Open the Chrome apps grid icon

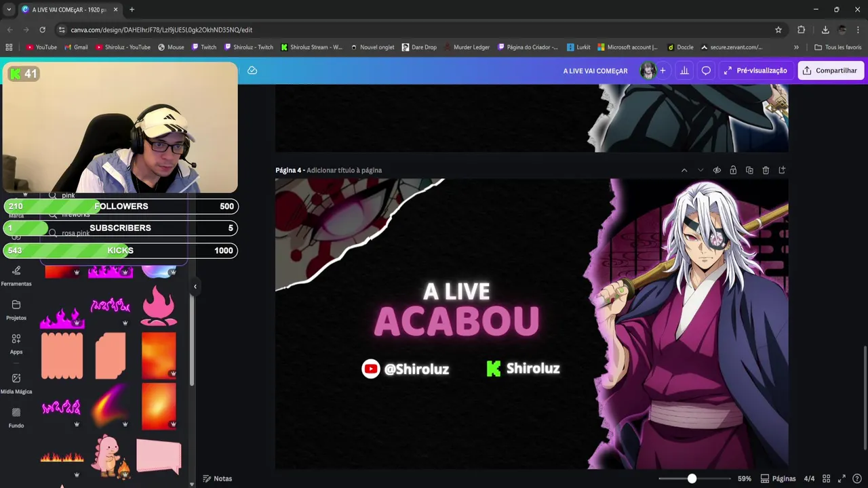pyautogui.click(x=9, y=47)
